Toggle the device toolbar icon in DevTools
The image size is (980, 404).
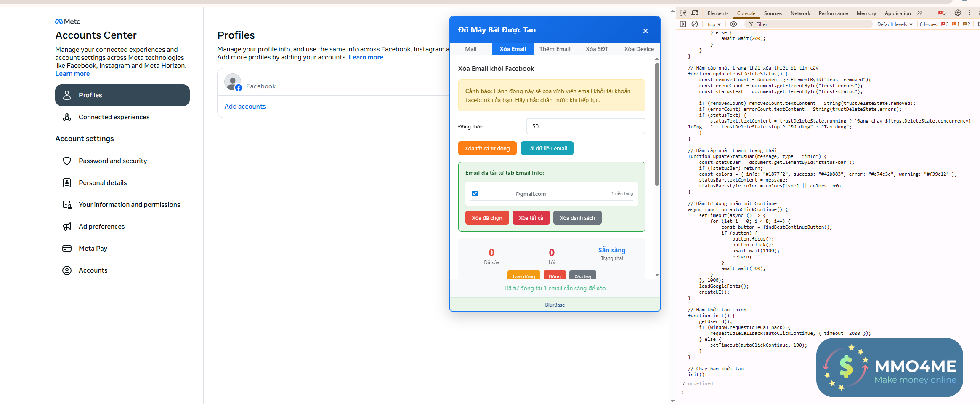pos(695,13)
